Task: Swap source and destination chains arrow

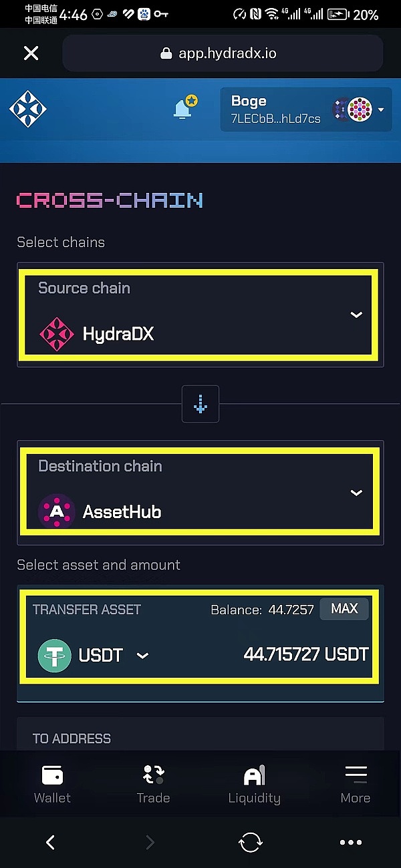Action: [200, 404]
